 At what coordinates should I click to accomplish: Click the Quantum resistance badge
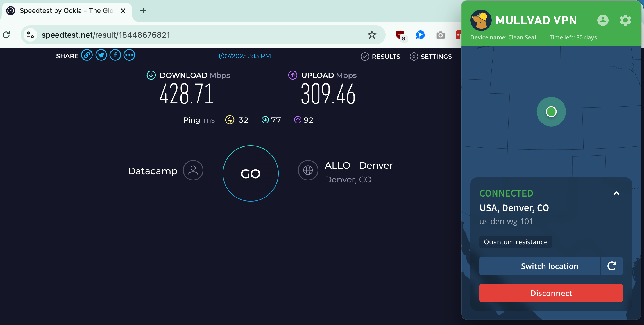coord(515,242)
